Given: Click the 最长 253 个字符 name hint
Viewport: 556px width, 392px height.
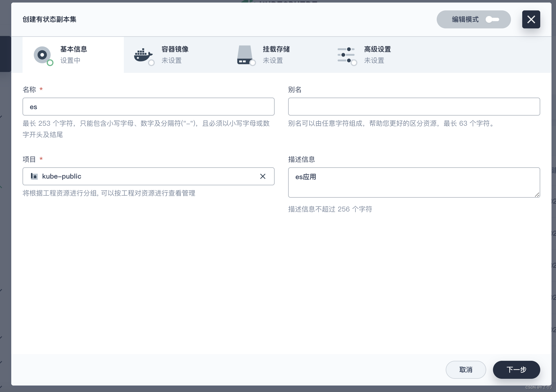Looking at the screenshot, I should [146, 129].
